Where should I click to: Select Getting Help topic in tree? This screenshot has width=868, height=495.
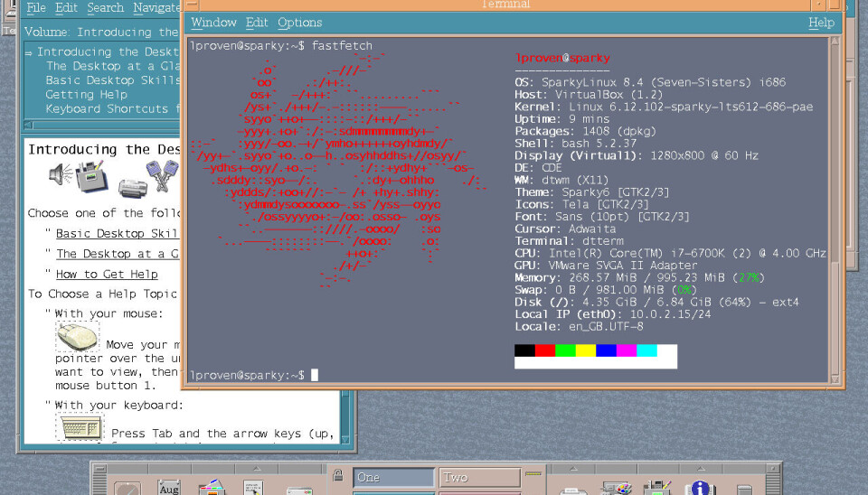click(87, 95)
